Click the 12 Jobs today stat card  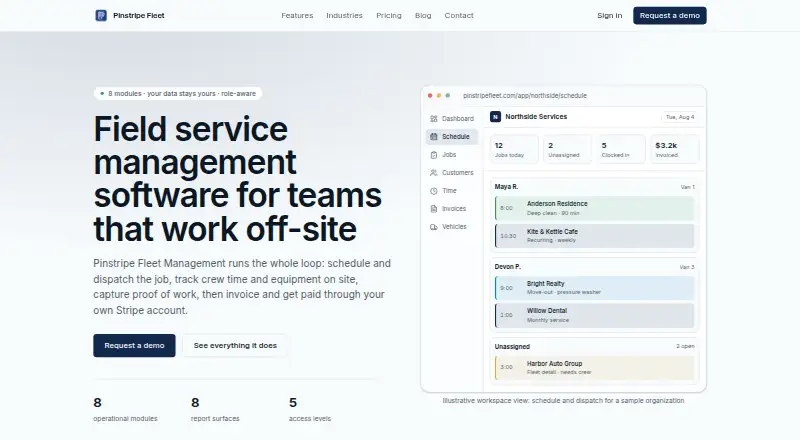[514, 150]
